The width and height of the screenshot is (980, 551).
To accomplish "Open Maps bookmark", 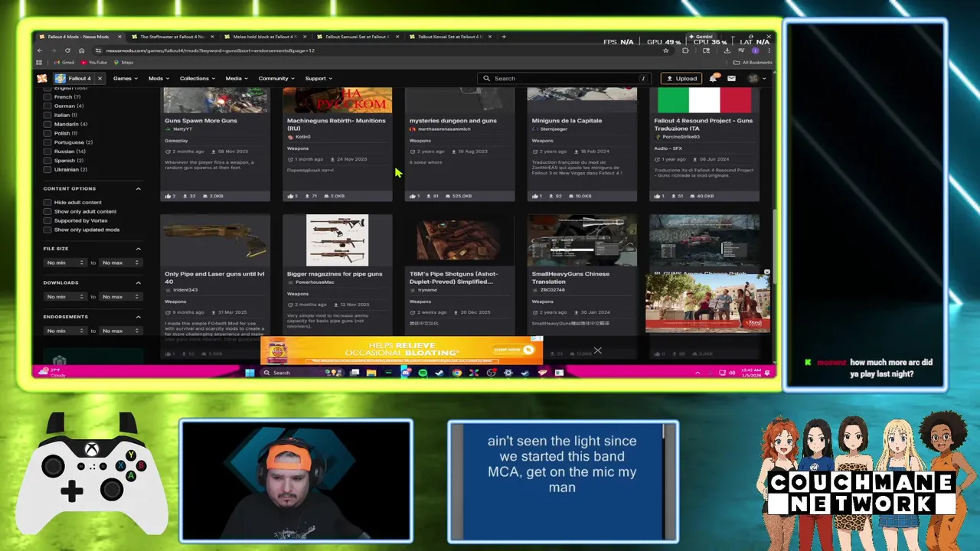I will (x=123, y=62).
